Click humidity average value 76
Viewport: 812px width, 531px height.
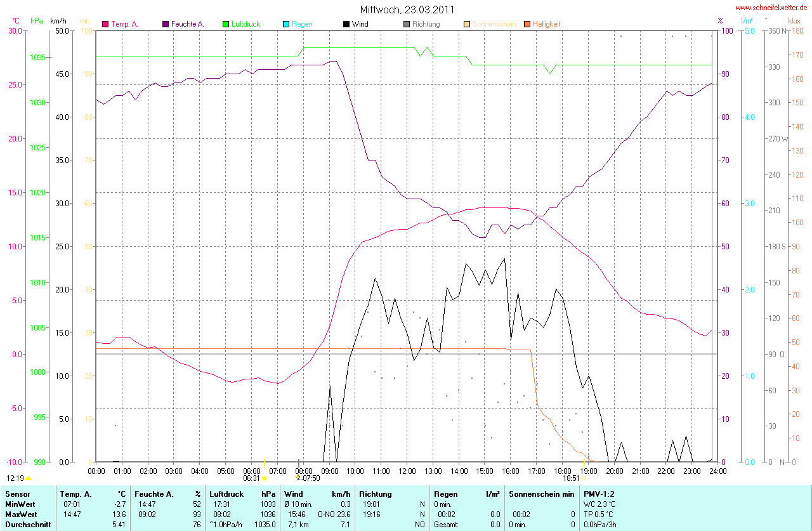tap(197, 525)
